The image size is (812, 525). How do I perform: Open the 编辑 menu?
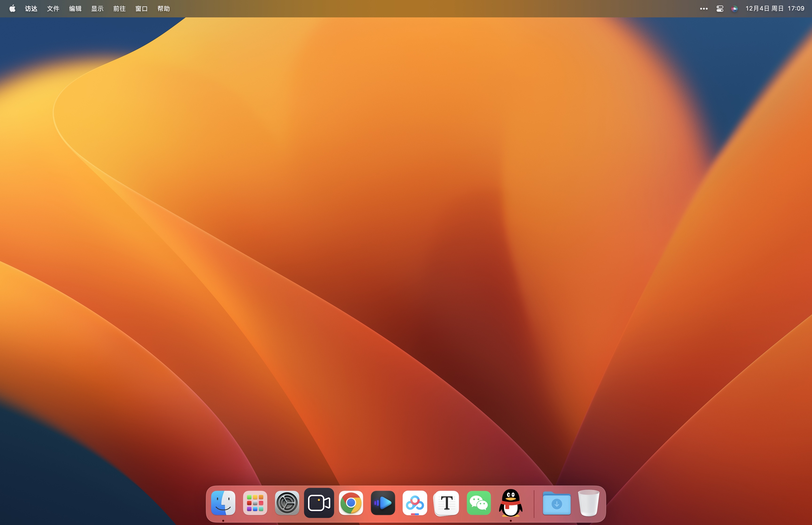coord(75,8)
